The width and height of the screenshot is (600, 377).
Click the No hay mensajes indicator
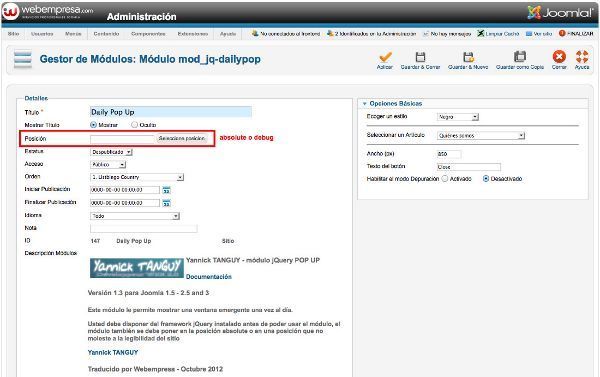(x=447, y=34)
